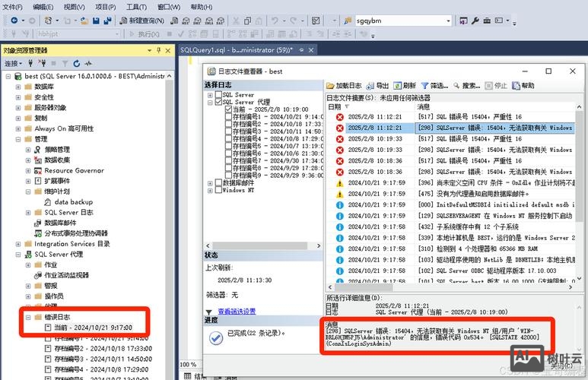
Task: Open the 窗口(W) menu
Action: pos(169,7)
